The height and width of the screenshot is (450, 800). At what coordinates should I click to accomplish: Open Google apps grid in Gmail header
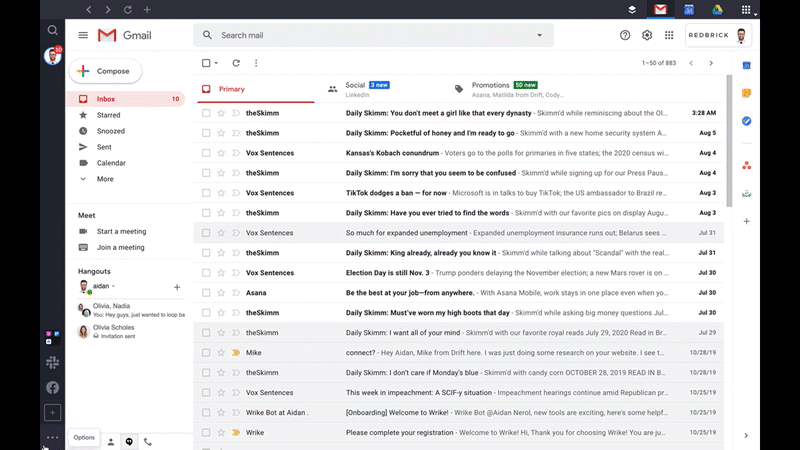coord(669,35)
